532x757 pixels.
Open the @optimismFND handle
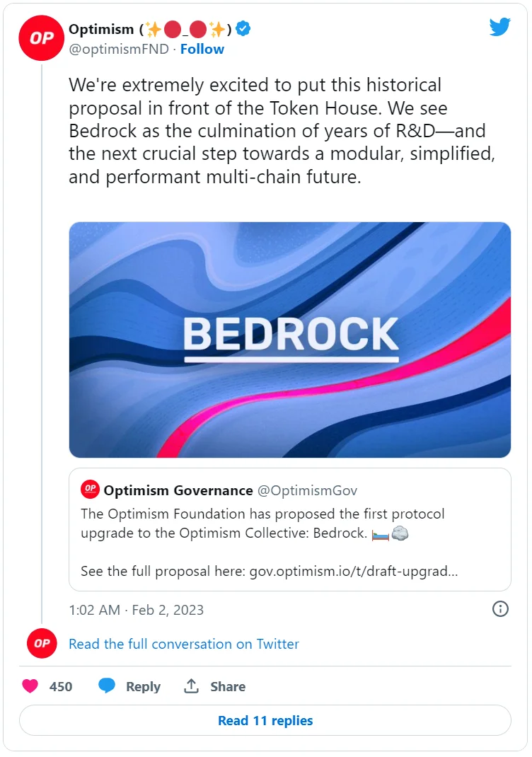tap(119, 49)
